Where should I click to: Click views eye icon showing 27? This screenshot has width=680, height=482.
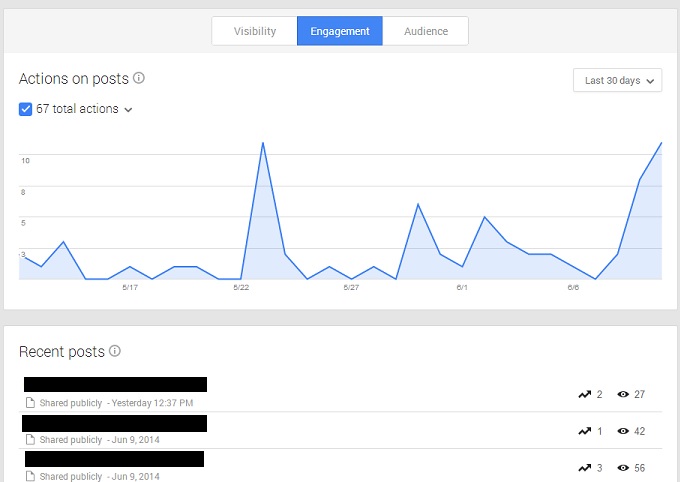tap(623, 394)
